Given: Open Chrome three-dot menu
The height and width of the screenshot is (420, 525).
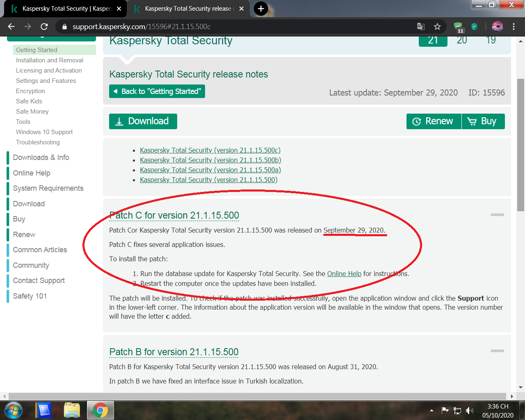Looking at the screenshot, I should (x=514, y=27).
